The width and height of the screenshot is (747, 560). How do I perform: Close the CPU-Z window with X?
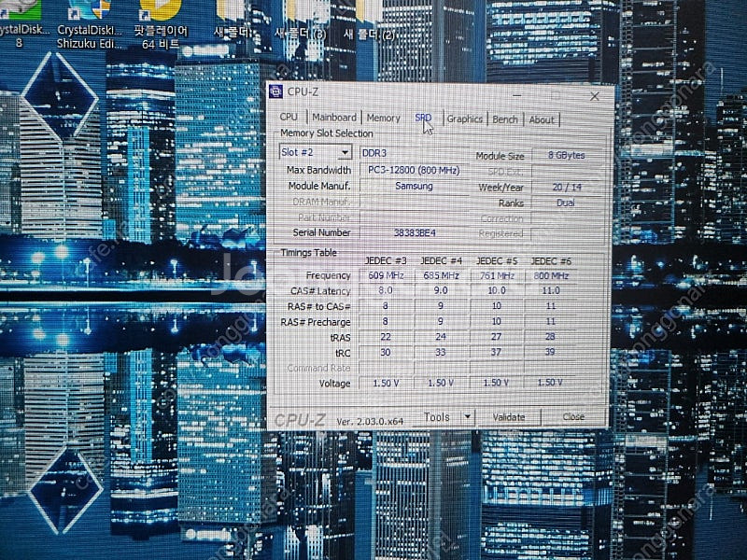coord(595,97)
